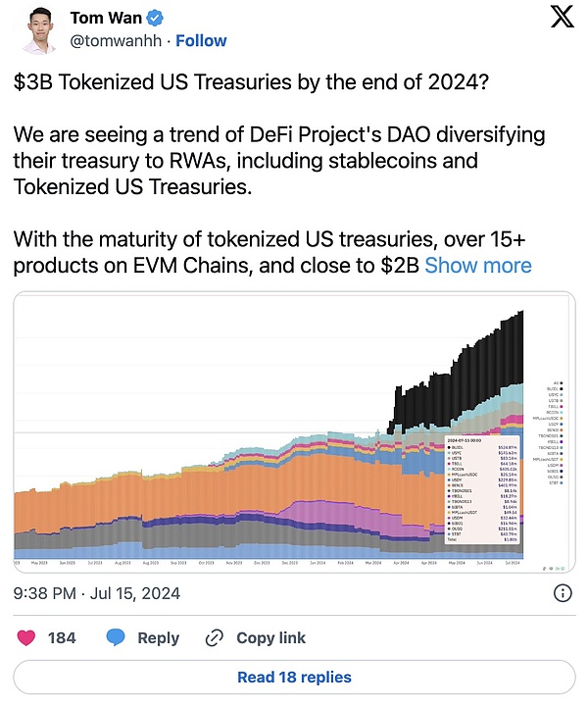
Task: Open Tom Wan's profile avatar
Action: point(37,28)
